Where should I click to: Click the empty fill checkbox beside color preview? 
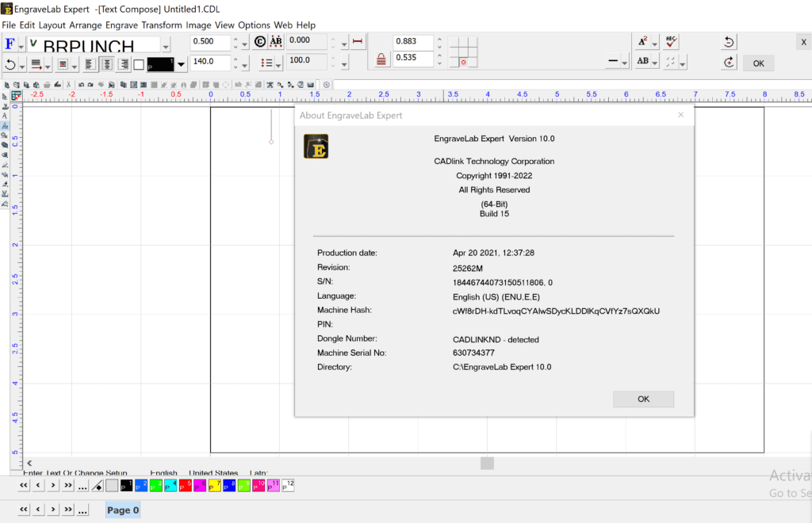coord(139,63)
